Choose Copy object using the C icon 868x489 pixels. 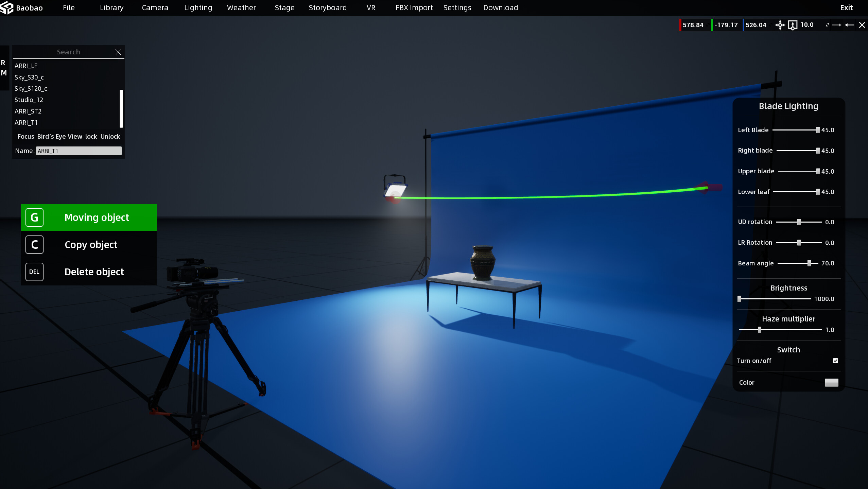(34, 244)
